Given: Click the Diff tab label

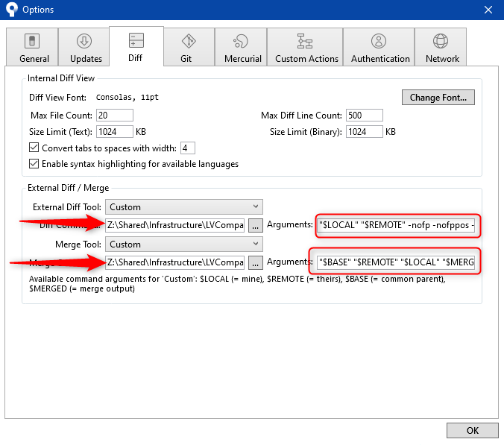Looking at the screenshot, I should tap(135, 58).
